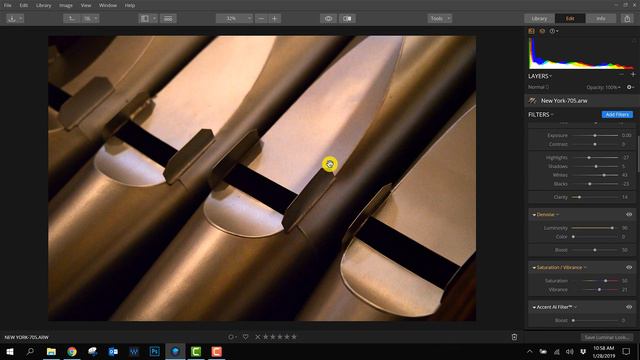This screenshot has width=640, height=360.
Task: Open Luminar from the Windows taskbar
Action: pos(175,351)
